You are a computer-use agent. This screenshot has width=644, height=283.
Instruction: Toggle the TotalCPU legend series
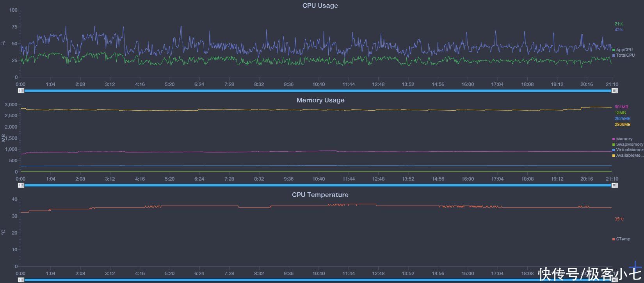[x=623, y=56]
